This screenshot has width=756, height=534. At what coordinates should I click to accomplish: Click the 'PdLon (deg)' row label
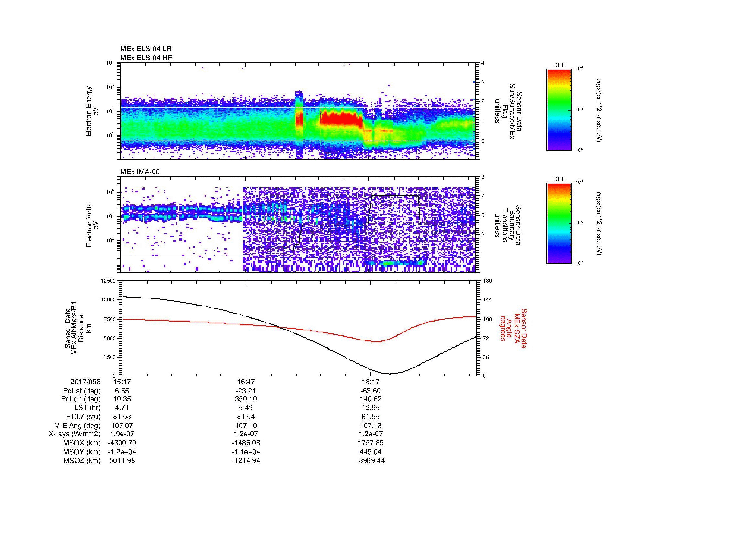tap(81, 399)
